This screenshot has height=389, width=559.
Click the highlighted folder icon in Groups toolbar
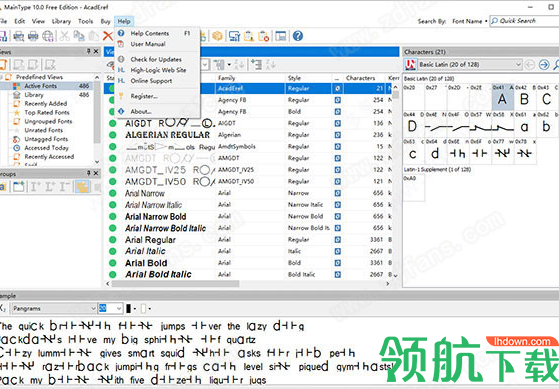click(82, 186)
